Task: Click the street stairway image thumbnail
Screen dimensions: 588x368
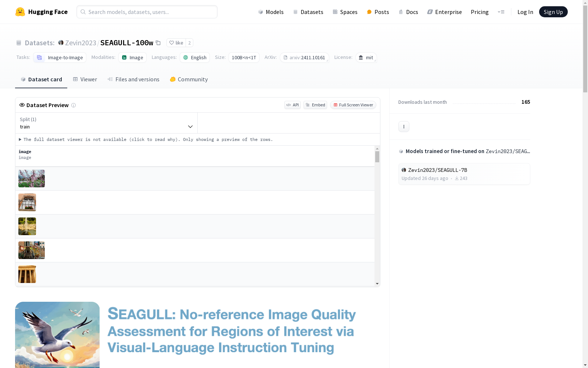Action: 32,250
